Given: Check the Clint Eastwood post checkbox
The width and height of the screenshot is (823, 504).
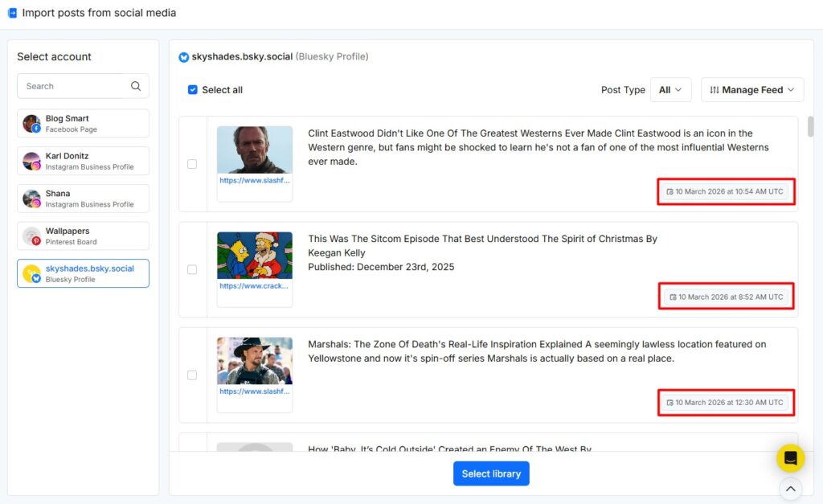Looking at the screenshot, I should pos(192,163).
